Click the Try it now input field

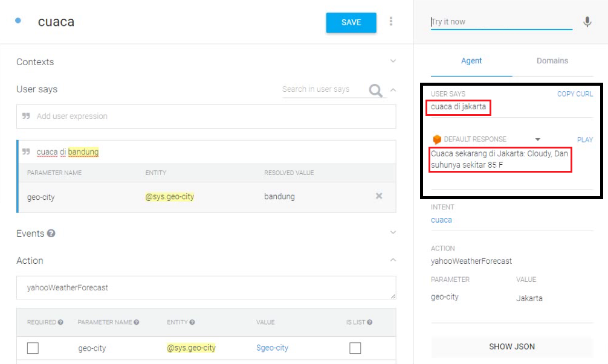pyautogui.click(x=502, y=22)
